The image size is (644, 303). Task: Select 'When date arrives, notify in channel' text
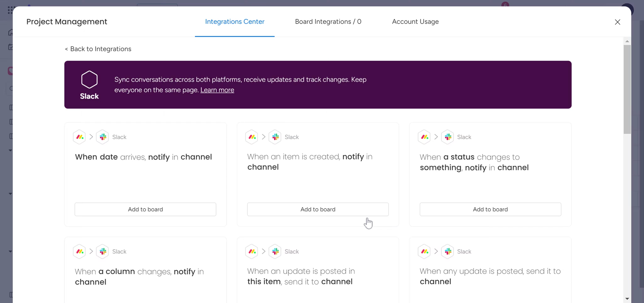(x=144, y=157)
